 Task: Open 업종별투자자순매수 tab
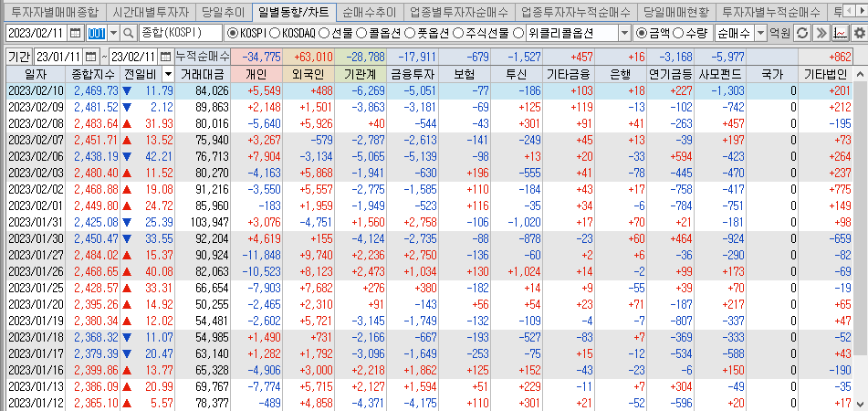pos(459,11)
